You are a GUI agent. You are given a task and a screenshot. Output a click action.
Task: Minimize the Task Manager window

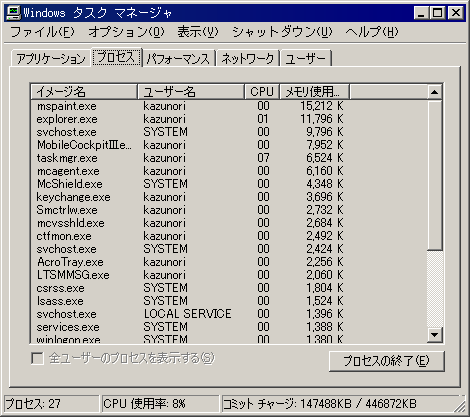pyautogui.click(x=421, y=13)
